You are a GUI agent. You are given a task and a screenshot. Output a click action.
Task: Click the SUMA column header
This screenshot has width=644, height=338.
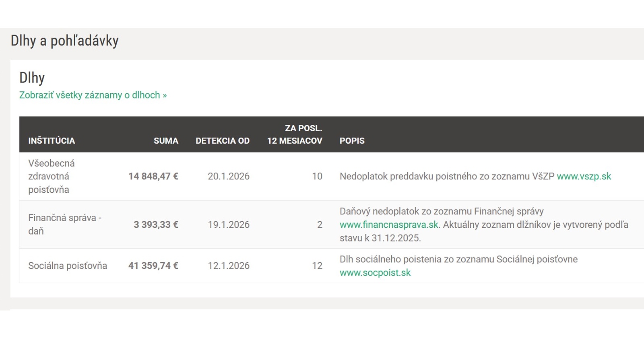click(x=166, y=141)
